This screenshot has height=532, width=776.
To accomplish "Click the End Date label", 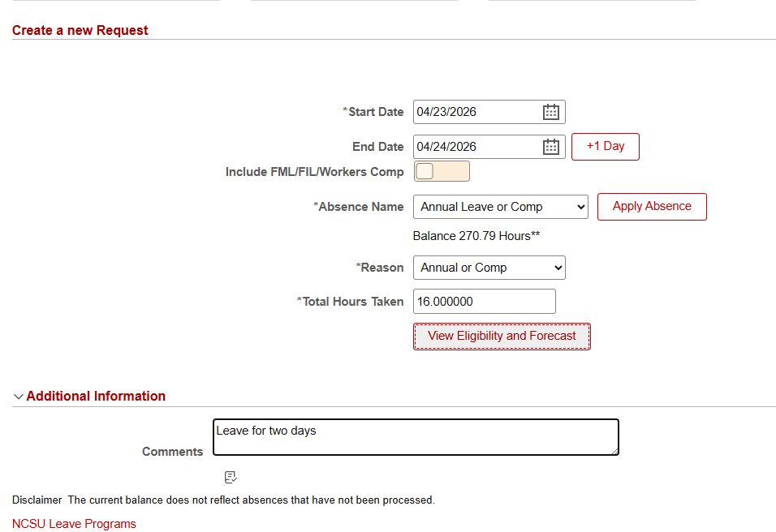I will pos(378,147).
